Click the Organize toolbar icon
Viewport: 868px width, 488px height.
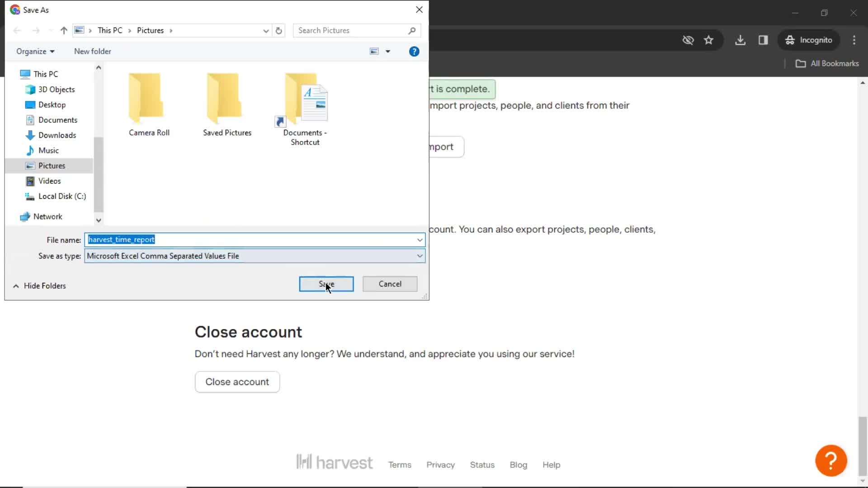click(34, 51)
